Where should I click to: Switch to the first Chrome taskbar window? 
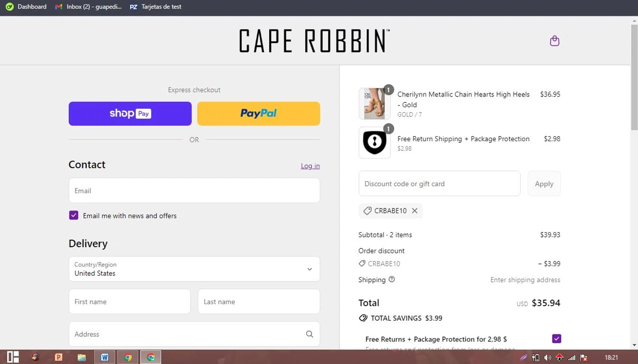(x=128, y=357)
